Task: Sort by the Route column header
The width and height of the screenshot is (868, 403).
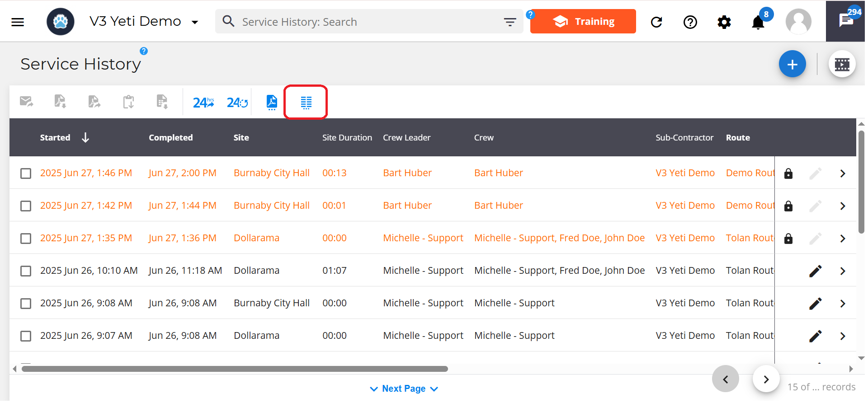Action: click(x=738, y=137)
